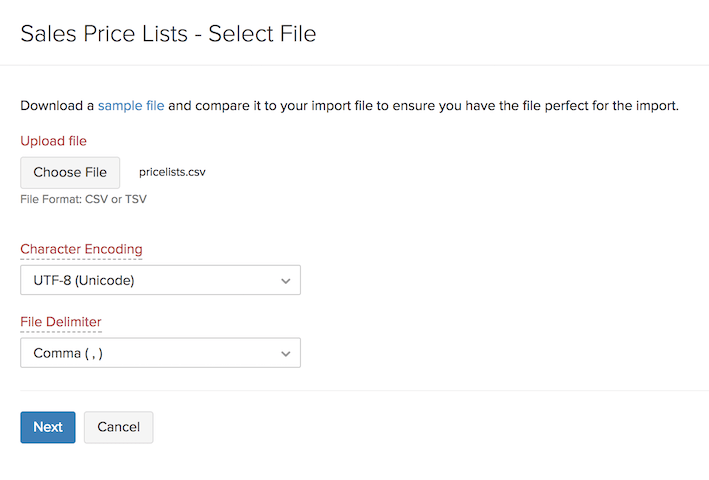Open the Character Encoding combo box
Image resolution: width=709 pixels, height=480 pixels.
[x=160, y=280]
